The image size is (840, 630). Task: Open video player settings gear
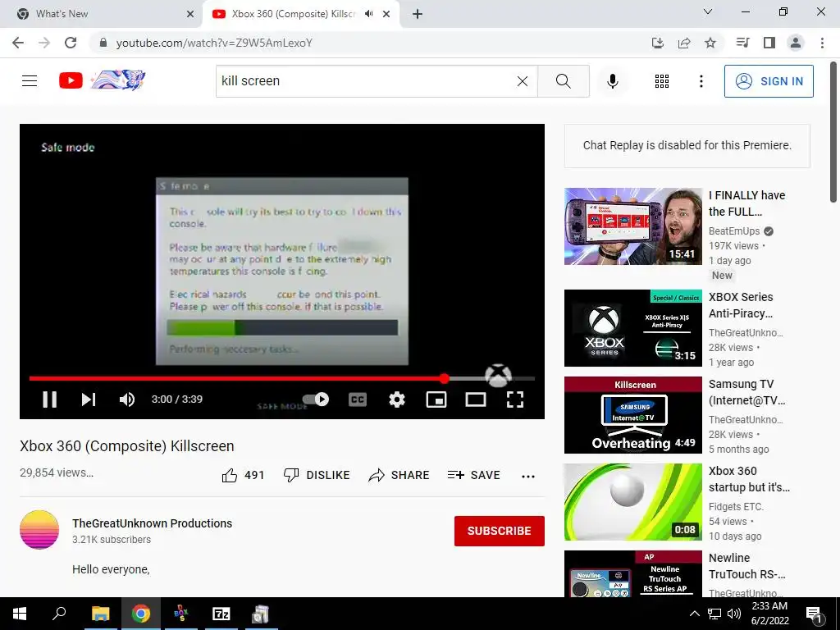(x=397, y=399)
